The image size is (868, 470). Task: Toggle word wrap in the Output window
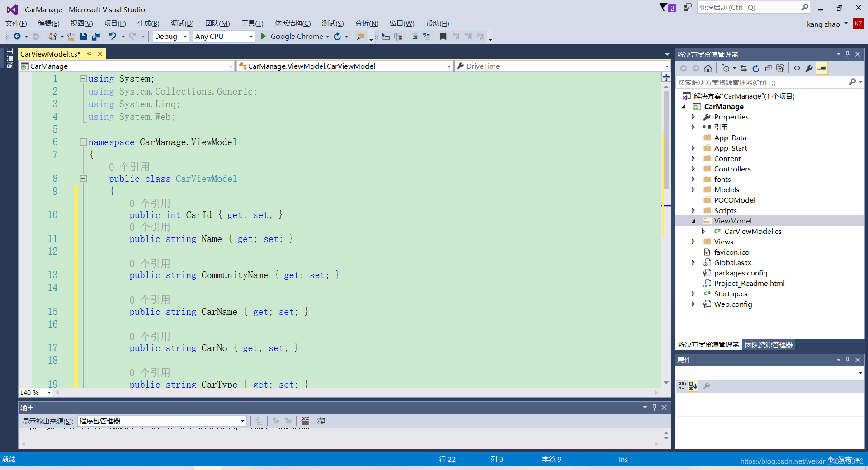coord(321,421)
